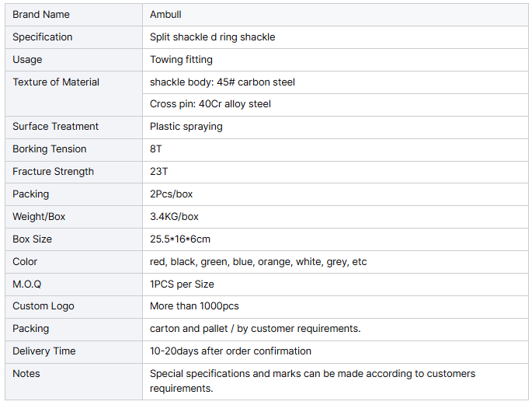Click the 2Pcs/box packing value

coord(171,194)
